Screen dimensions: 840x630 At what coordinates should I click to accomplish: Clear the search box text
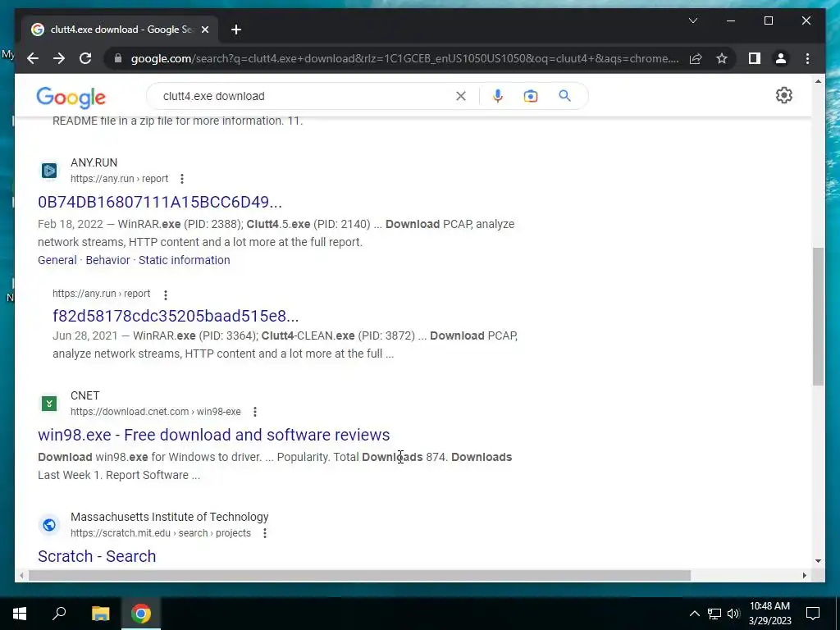pyautogui.click(x=461, y=96)
